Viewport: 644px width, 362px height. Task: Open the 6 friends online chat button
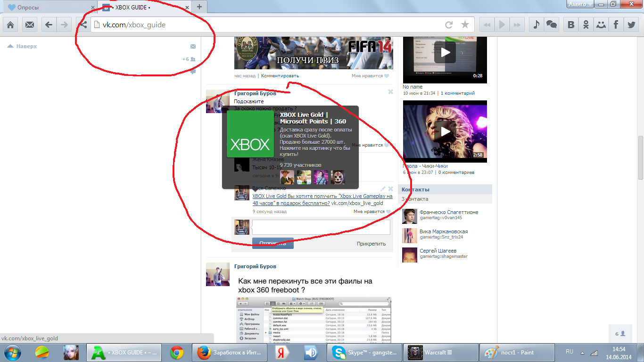620,334
